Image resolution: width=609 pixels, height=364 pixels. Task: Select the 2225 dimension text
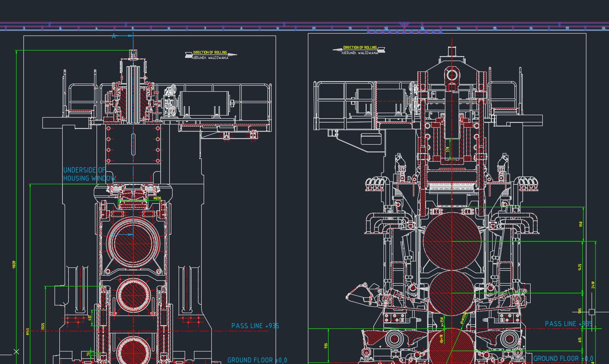tap(43, 326)
